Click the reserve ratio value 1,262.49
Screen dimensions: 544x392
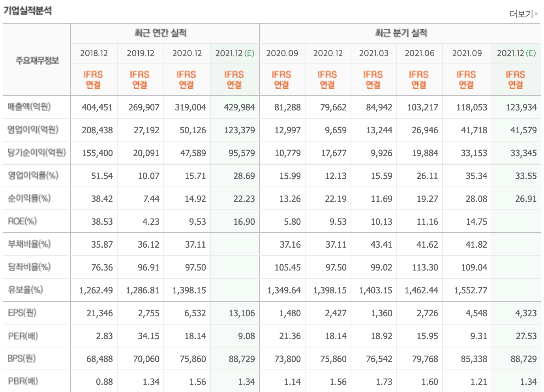click(x=96, y=290)
